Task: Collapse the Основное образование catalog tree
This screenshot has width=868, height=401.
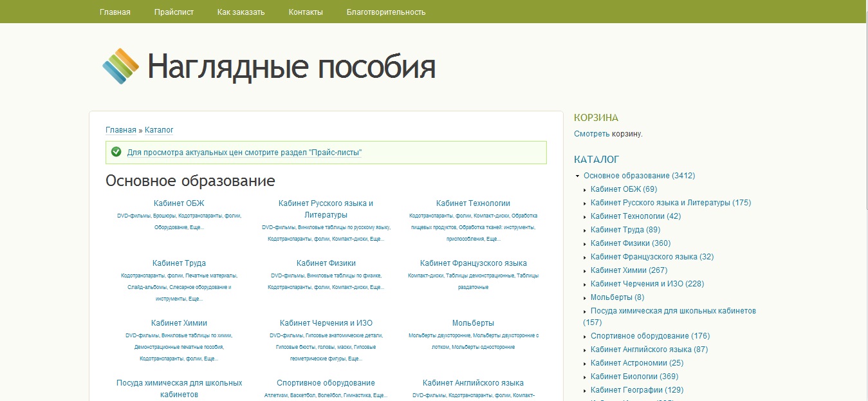Action: click(578, 176)
